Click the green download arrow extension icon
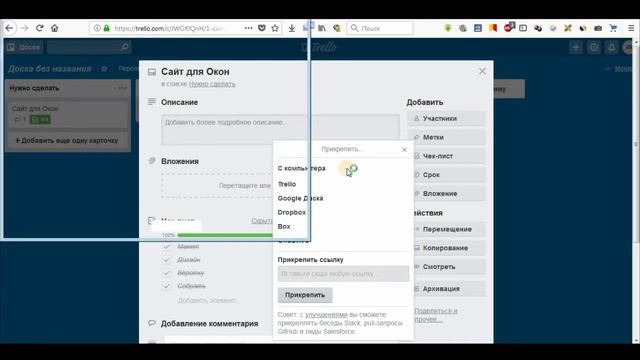The image size is (640, 360). [x=448, y=28]
